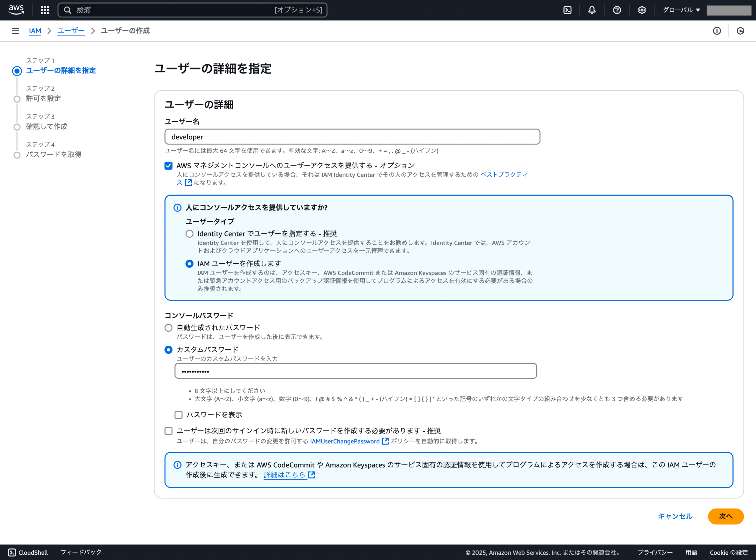Click the hexagon clock icon top right
756x560 pixels.
740,31
